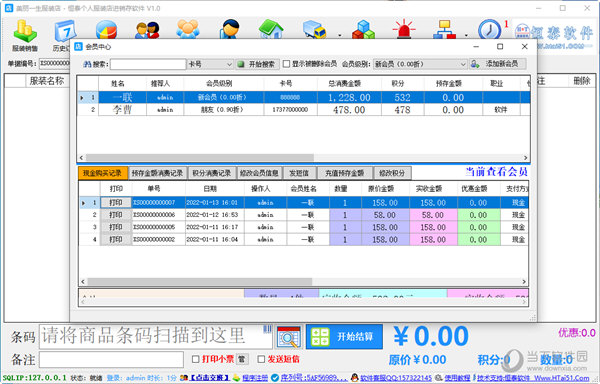Open the Www.HTai51.Com support link
The image size is (600, 384).
click(561, 378)
